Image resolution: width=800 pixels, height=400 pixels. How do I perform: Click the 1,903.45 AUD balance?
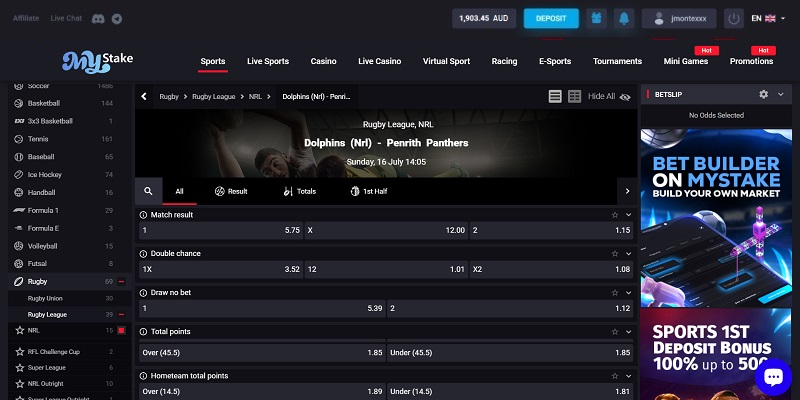coord(484,18)
